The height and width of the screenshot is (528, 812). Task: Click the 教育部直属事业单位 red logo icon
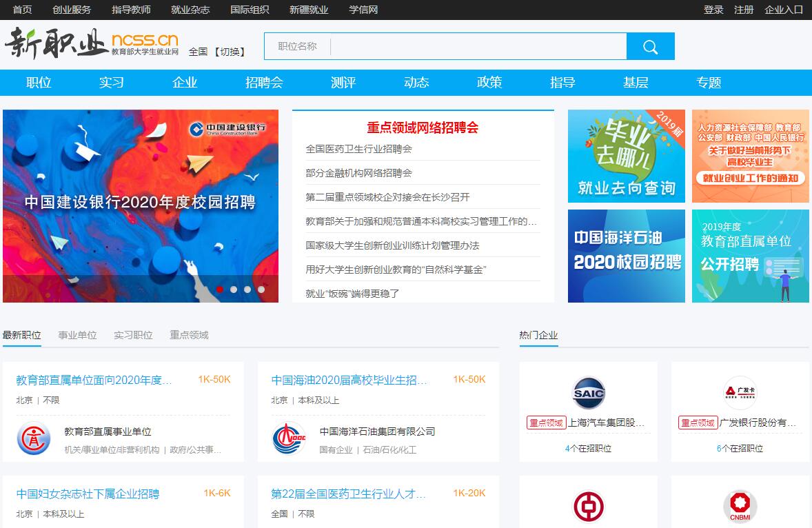(x=34, y=439)
